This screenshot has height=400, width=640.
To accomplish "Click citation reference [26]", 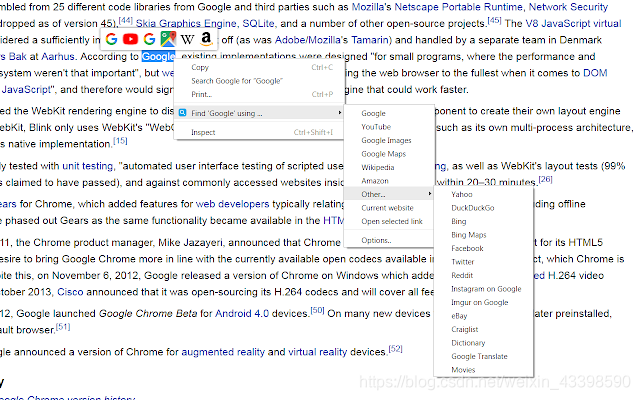I will point(545,179).
